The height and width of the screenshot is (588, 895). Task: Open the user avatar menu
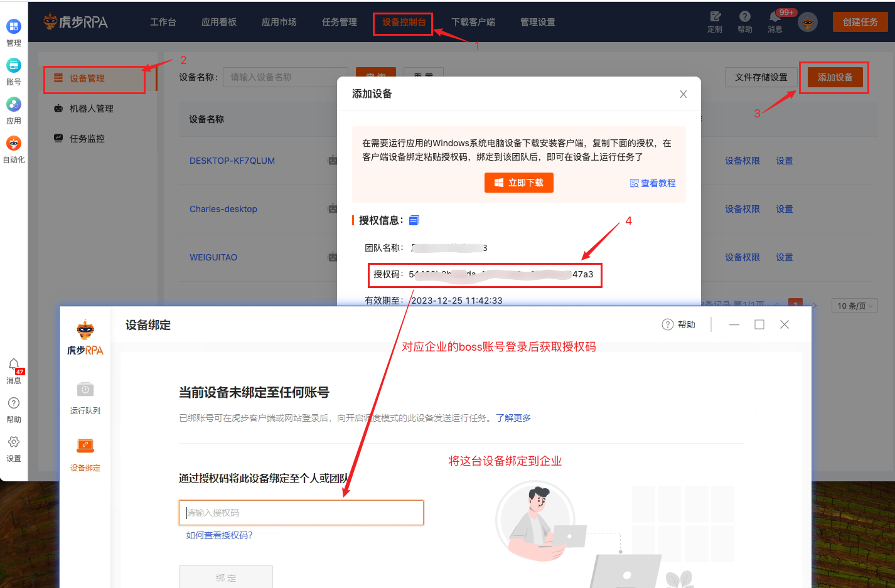808,22
